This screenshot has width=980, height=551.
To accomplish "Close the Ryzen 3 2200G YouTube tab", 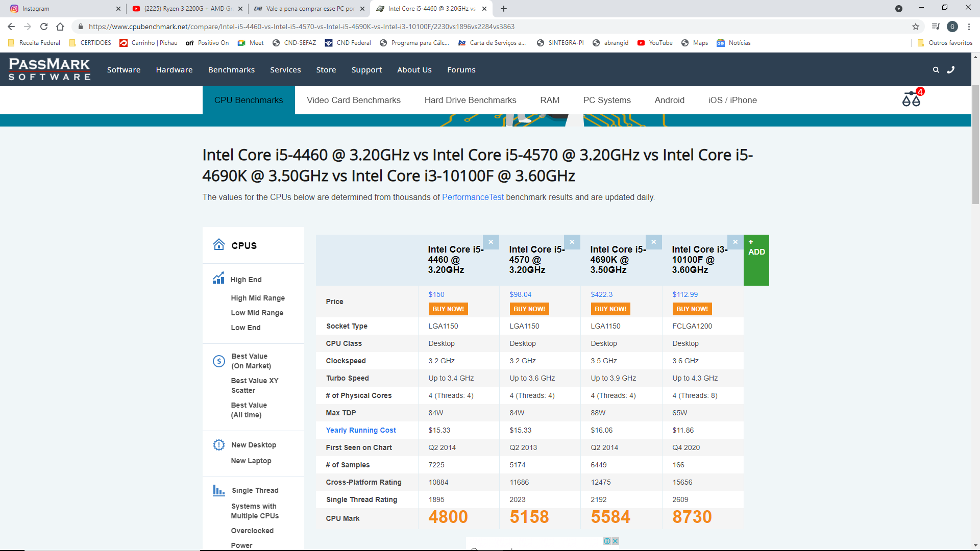I will [x=240, y=9].
